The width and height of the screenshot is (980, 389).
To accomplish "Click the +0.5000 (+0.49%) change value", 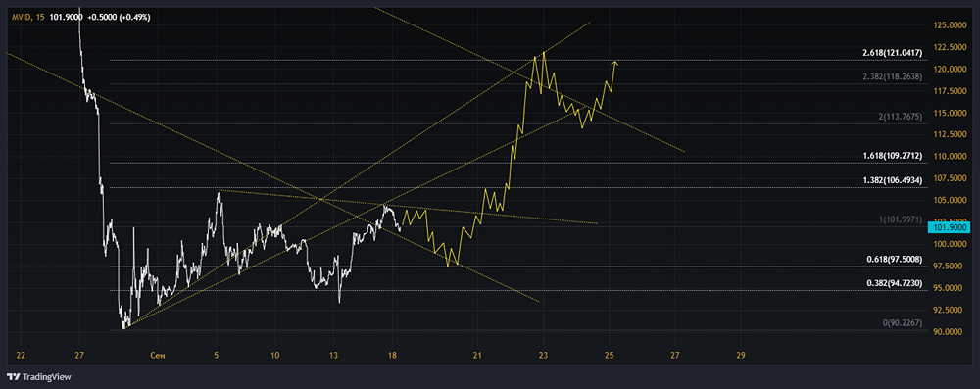I will (x=119, y=17).
